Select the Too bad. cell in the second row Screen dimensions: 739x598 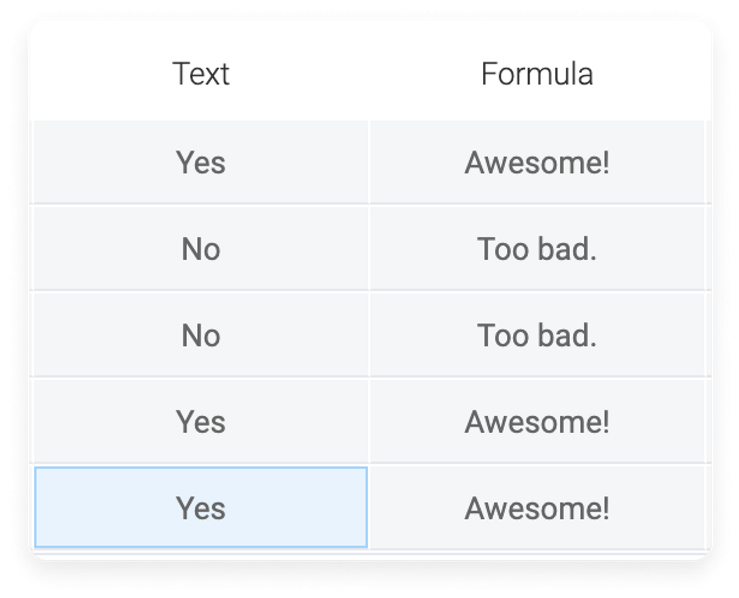pos(537,248)
